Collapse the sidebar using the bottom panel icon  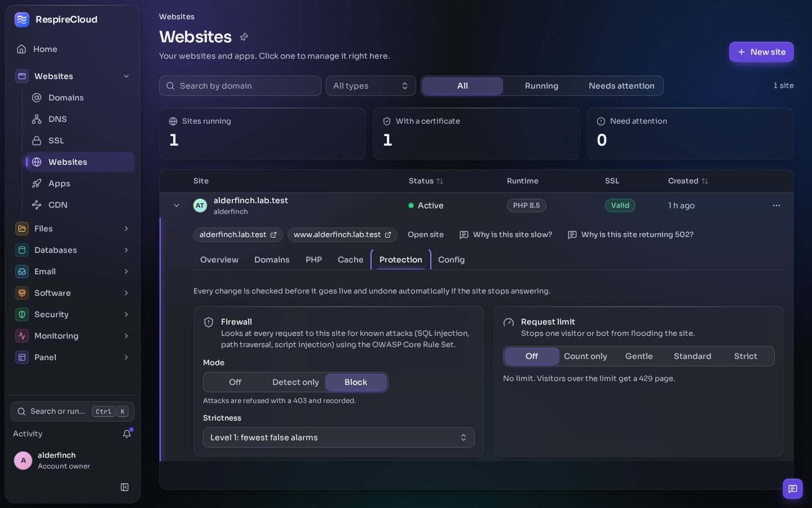pos(125,487)
